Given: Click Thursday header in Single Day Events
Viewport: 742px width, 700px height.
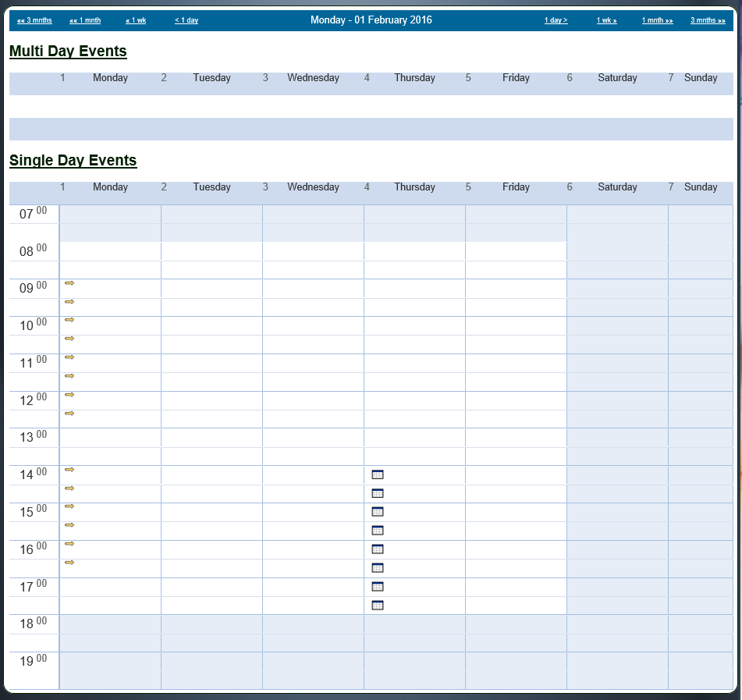Looking at the screenshot, I should pos(414,187).
